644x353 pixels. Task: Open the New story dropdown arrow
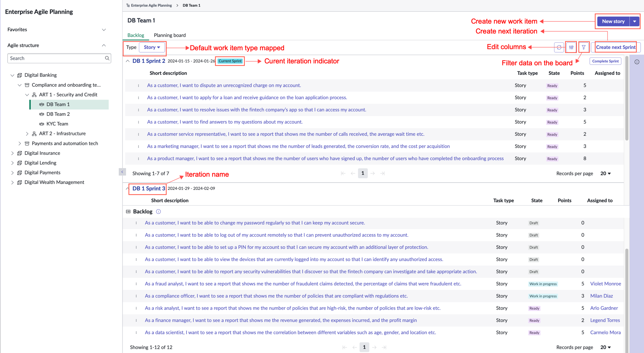pyautogui.click(x=634, y=21)
